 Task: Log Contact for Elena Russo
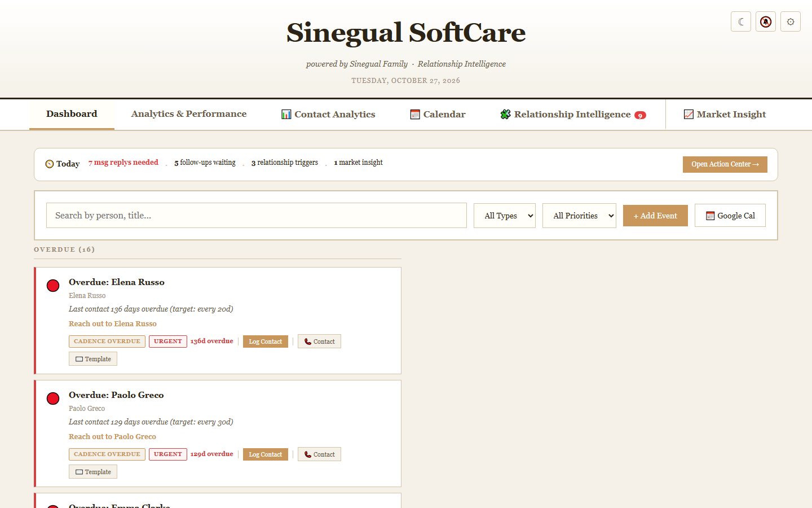tap(266, 341)
